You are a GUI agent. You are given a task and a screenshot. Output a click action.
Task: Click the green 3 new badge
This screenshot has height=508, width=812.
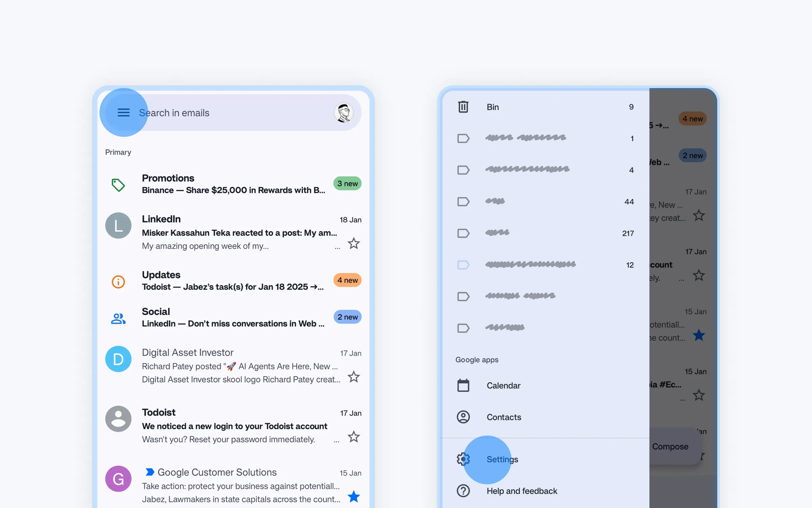point(347,184)
